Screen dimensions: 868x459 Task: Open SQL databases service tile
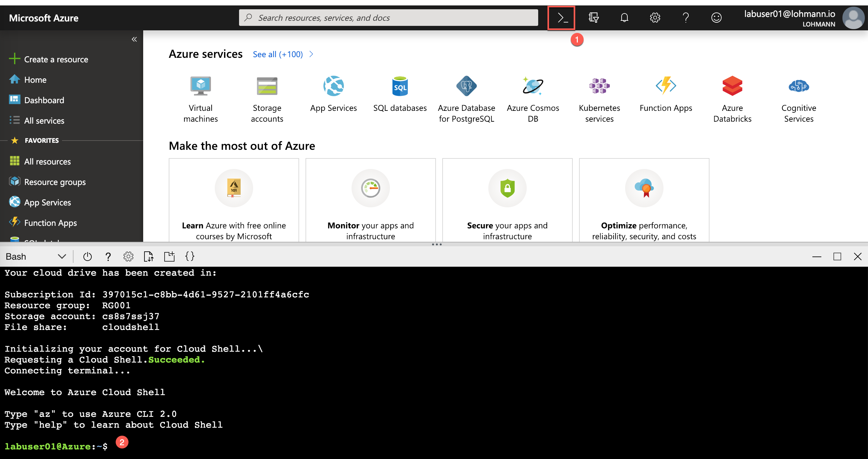pos(399,94)
